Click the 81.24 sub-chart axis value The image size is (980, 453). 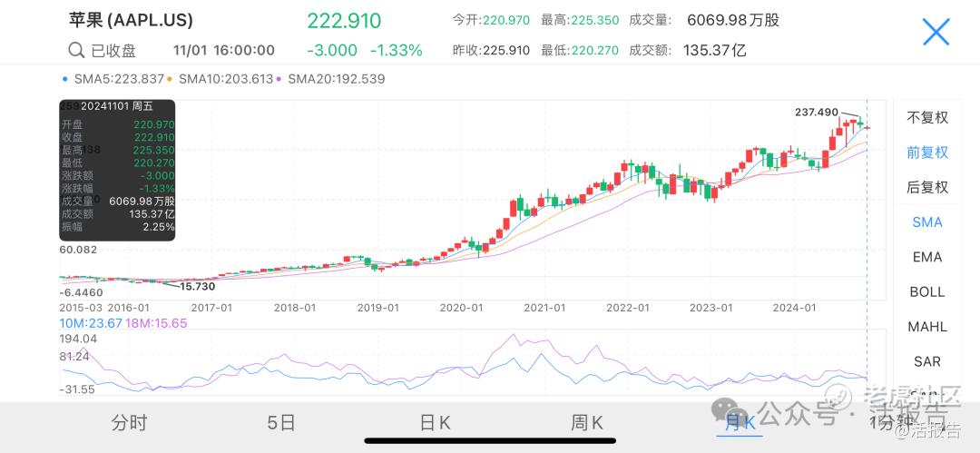tap(74, 356)
